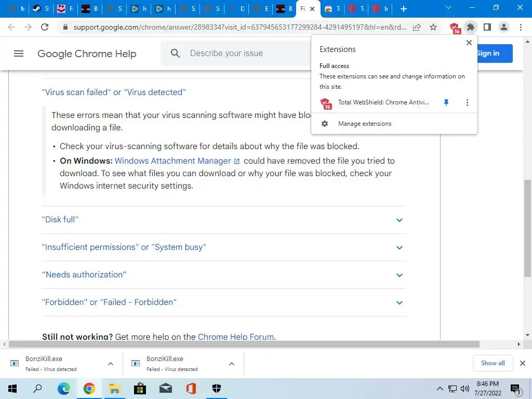Open options arrow for first BonziKill.exe download
The image size is (532, 399).
tap(111, 364)
